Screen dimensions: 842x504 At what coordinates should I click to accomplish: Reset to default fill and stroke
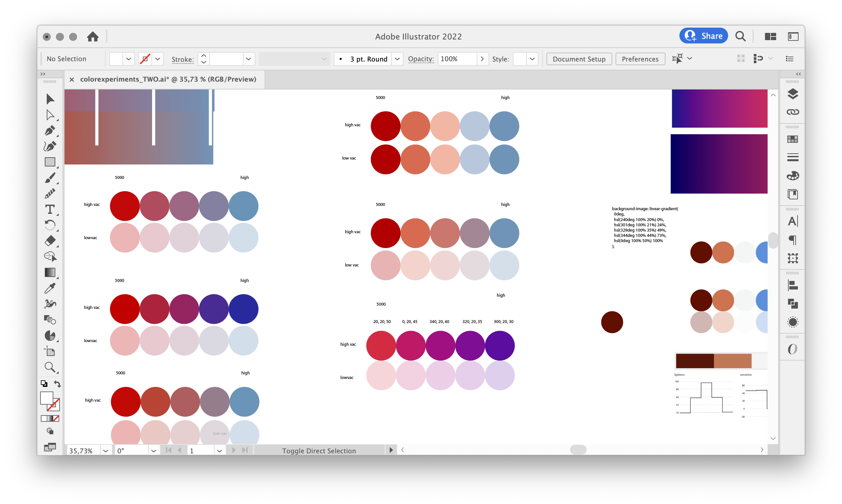pos(44,384)
